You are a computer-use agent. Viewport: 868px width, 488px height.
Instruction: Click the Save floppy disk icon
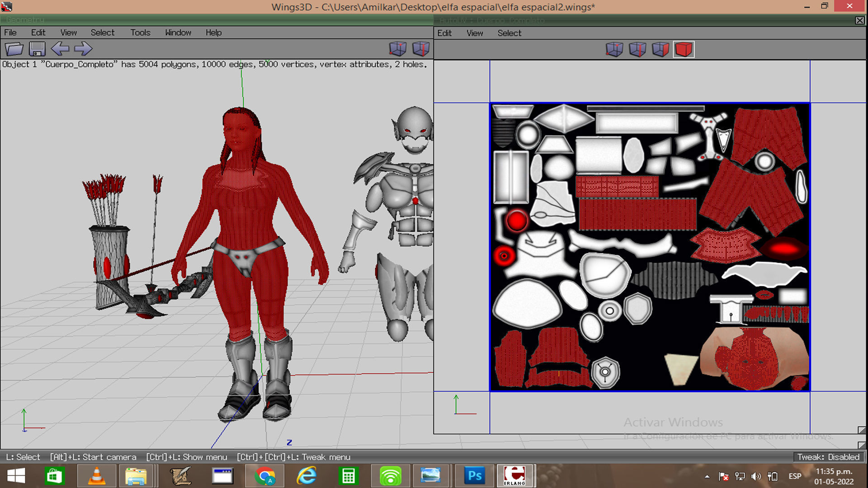(37, 49)
